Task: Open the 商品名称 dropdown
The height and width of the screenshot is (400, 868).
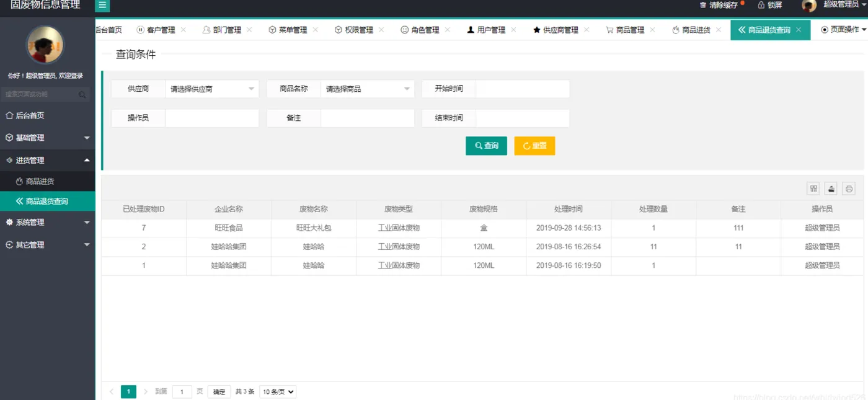Action: [x=368, y=89]
